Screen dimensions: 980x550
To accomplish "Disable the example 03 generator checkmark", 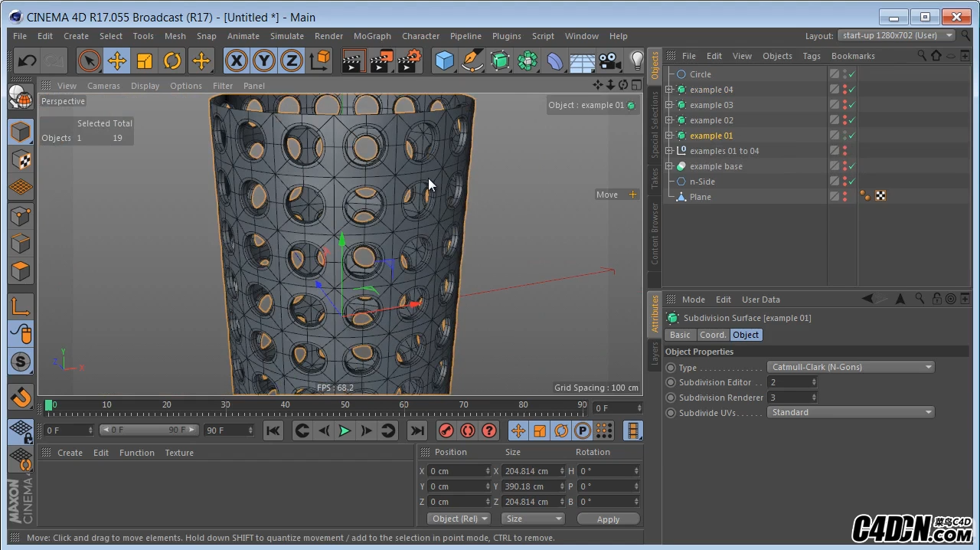I will point(851,105).
